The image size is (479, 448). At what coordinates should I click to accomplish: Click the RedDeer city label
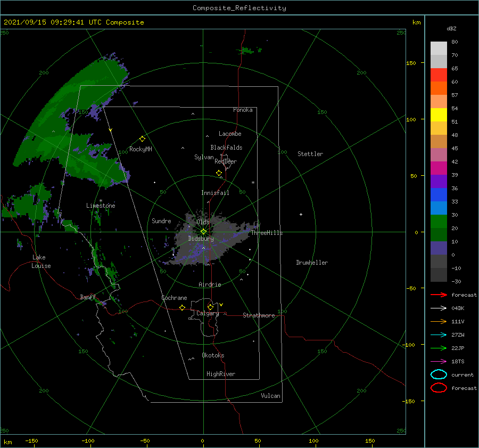point(226,161)
